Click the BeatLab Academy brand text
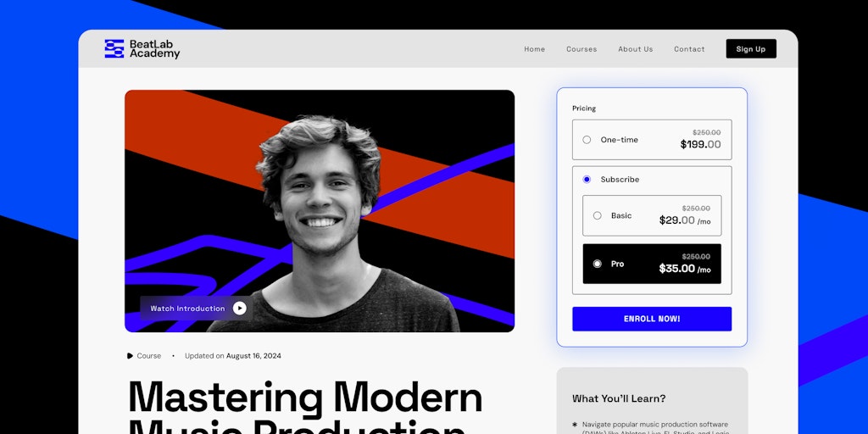868x434 pixels. tap(154, 48)
